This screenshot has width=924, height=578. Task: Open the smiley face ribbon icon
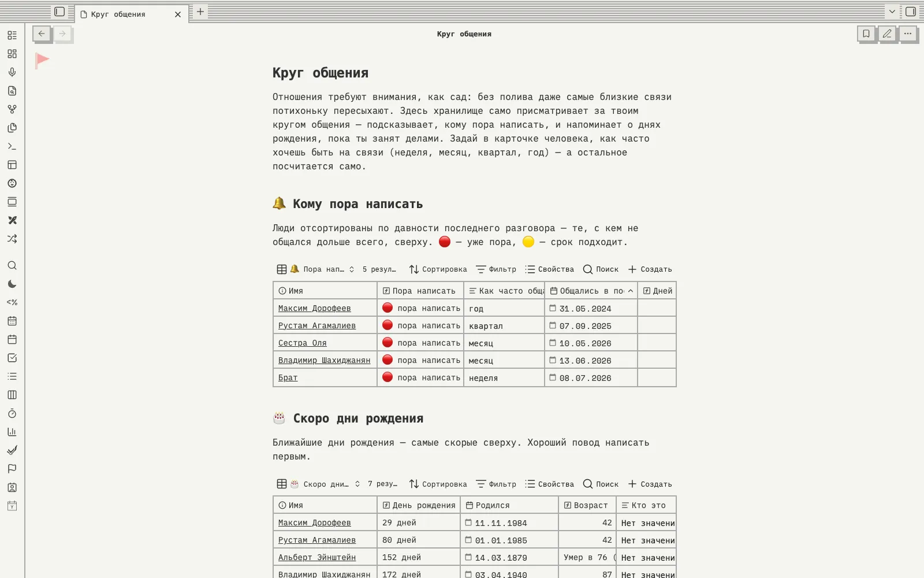coord(12,183)
